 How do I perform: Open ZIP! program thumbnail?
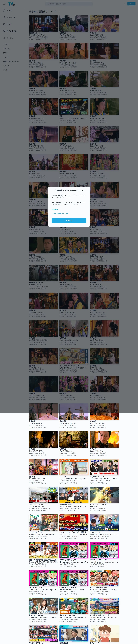click(74, 106)
